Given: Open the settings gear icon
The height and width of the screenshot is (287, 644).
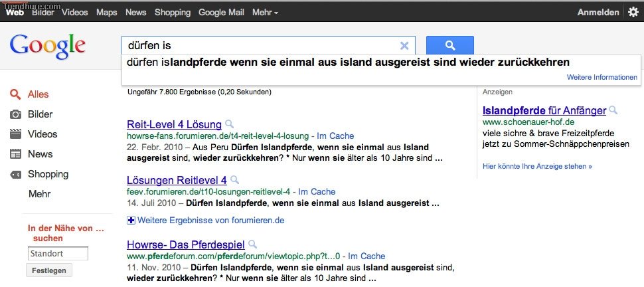Looking at the screenshot, I should [633, 12].
